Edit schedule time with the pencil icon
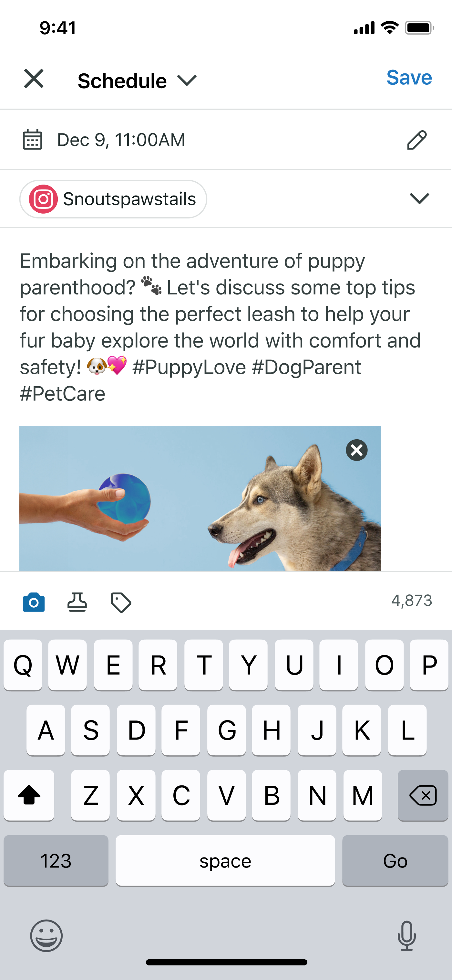 point(417,140)
